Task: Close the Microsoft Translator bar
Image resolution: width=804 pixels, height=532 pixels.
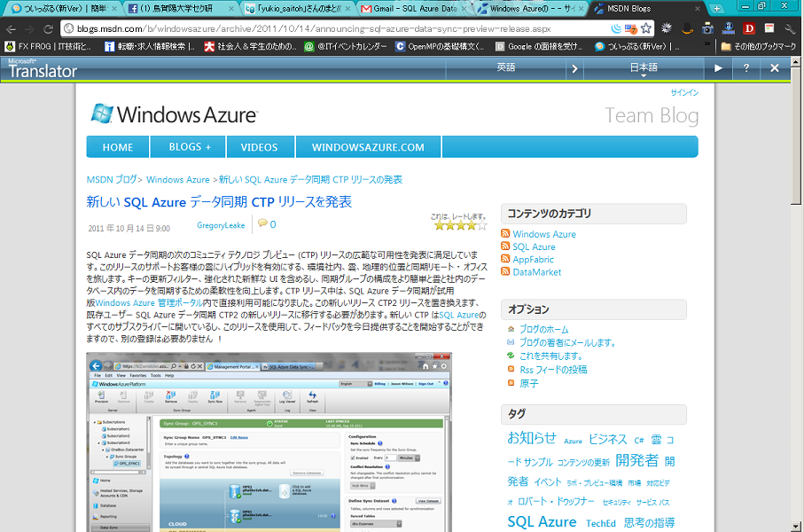Action: (x=774, y=68)
